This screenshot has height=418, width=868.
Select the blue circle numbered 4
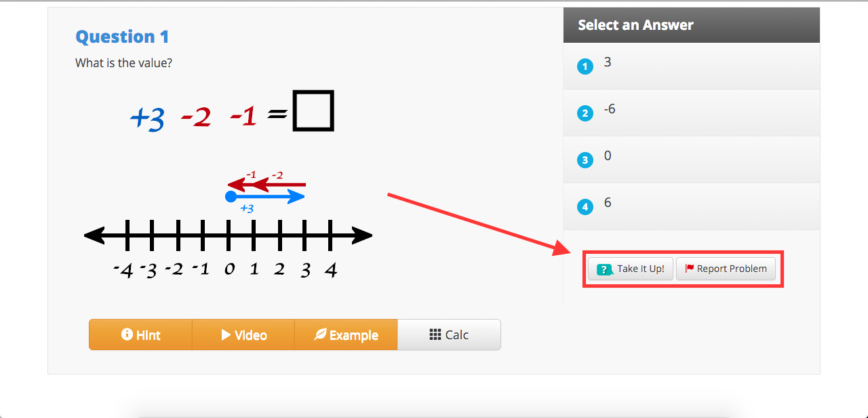pos(585,207)
